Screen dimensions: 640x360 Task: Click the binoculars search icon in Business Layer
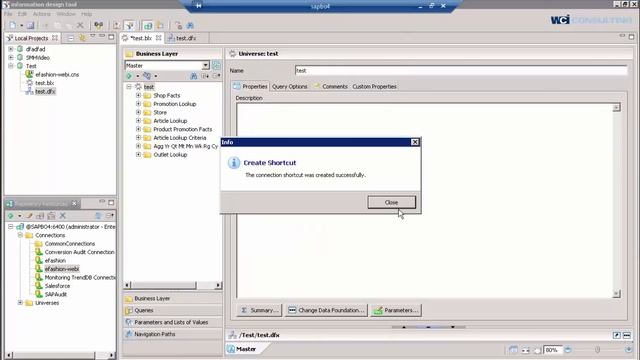(x=194, y=76)
